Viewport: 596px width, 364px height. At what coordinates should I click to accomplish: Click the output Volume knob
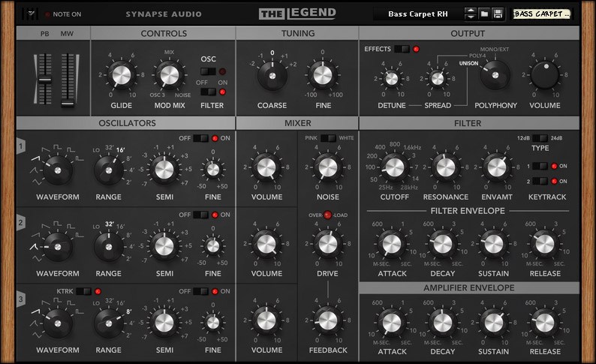[x=545, y=76]
